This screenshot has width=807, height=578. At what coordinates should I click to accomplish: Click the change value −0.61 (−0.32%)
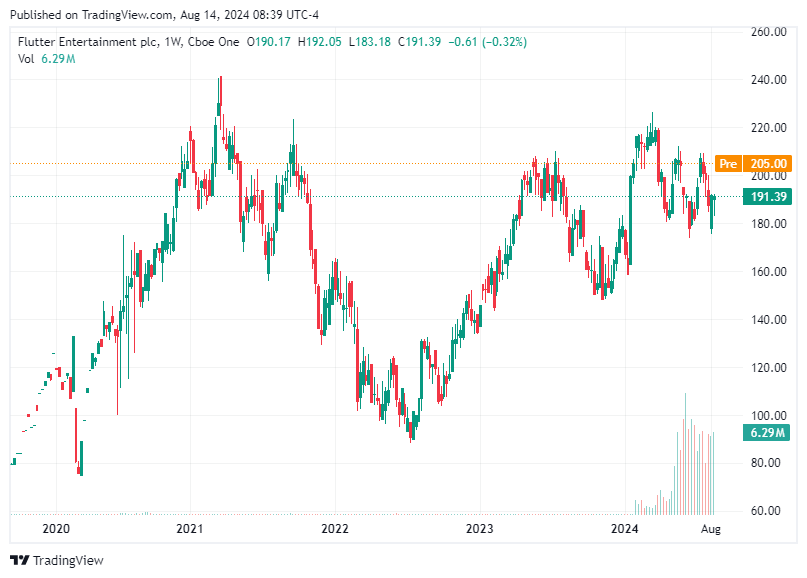(487, 42)
